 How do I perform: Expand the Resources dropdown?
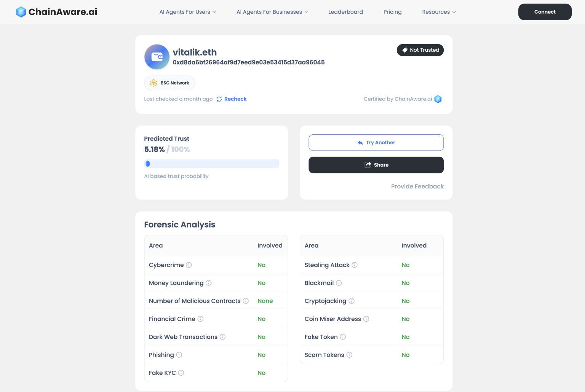point(439,12)
